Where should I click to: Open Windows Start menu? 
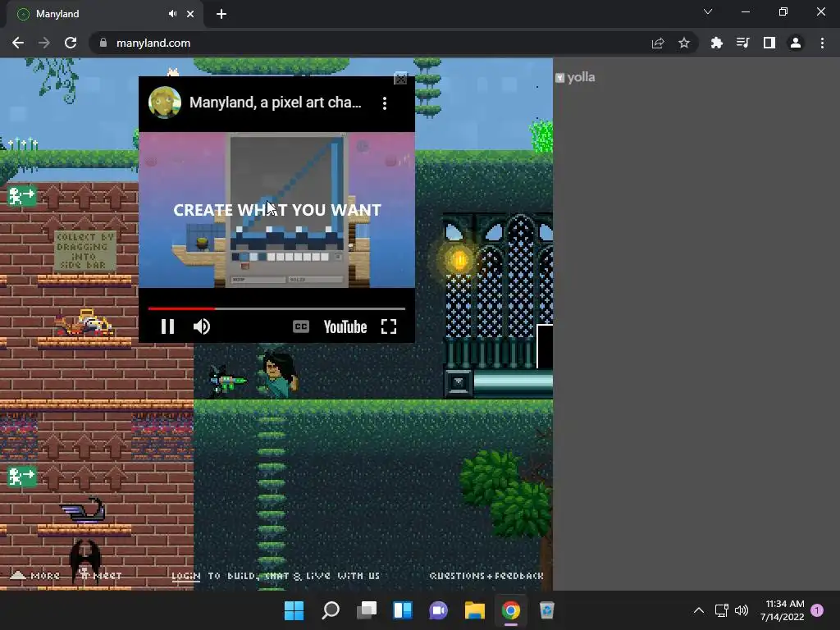click(x=294, y=610)
